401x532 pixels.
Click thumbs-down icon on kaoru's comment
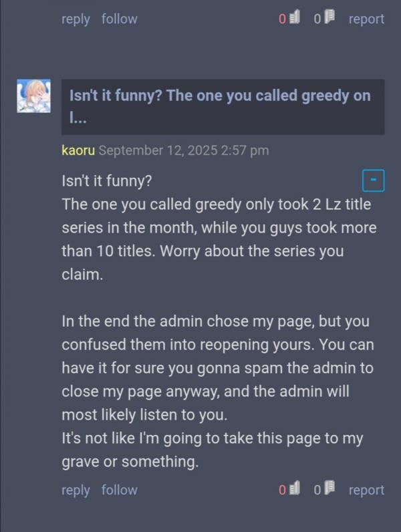point(329,488)
